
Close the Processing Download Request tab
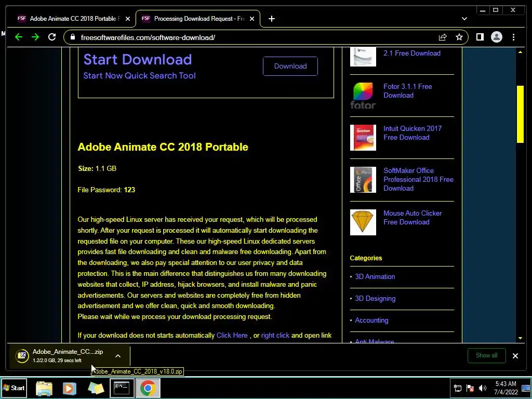(x=252, y=19)
